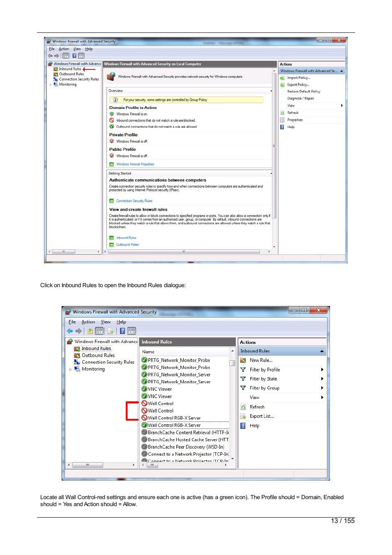392x555 pixels.
Task: Click the funnel icon next to Filter by Group
Action: tap(243, 388)
